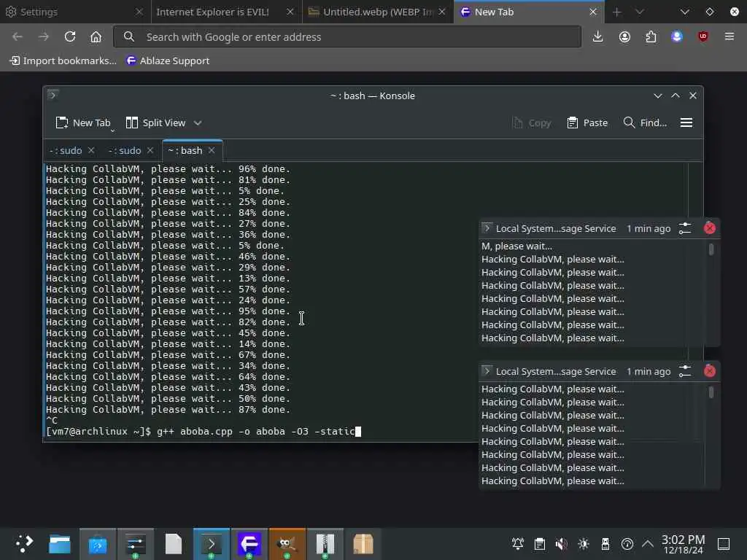Open the browser hamburger menu
Screen dimensions: 747x560
[729, 36]
